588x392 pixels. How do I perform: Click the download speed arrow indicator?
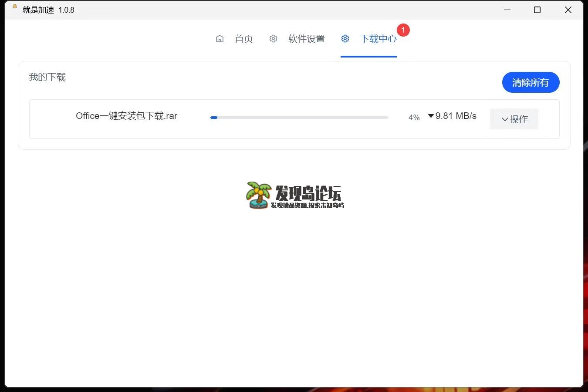pos(431,116)
